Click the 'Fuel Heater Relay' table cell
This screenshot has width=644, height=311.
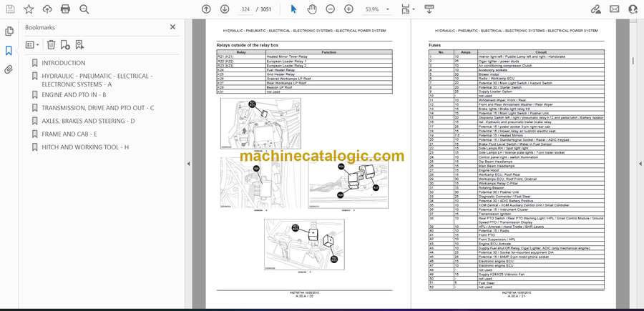point(329,70)
